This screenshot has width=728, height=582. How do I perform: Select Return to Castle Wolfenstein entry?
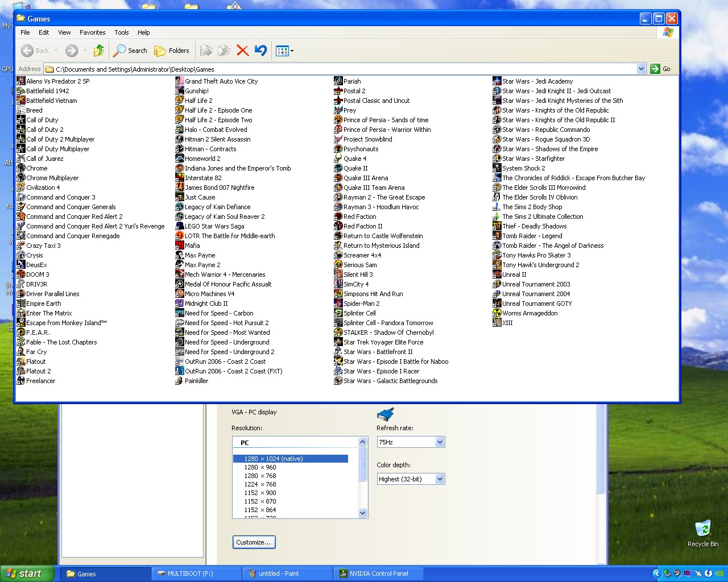pos(378,236)
